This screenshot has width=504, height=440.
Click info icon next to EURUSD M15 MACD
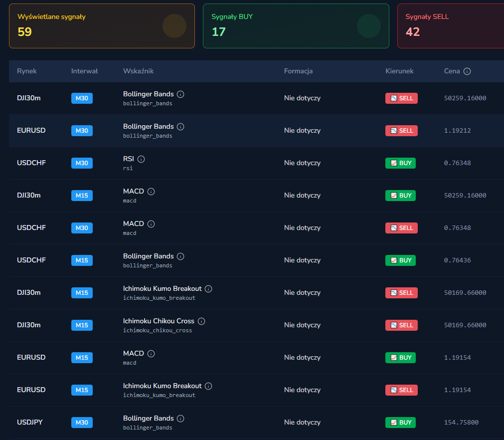coord(151,354)
